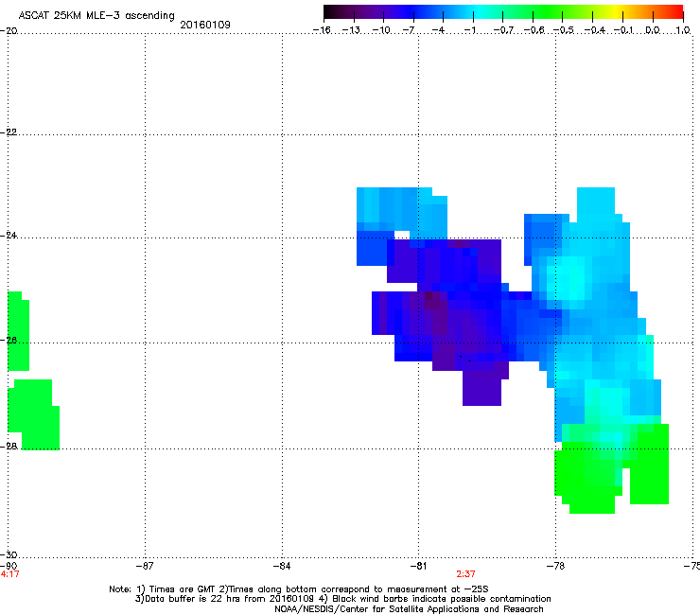700x615 pixels.
Task: Click the note line about the 22 hr data buffer
Action: point(342,599)
